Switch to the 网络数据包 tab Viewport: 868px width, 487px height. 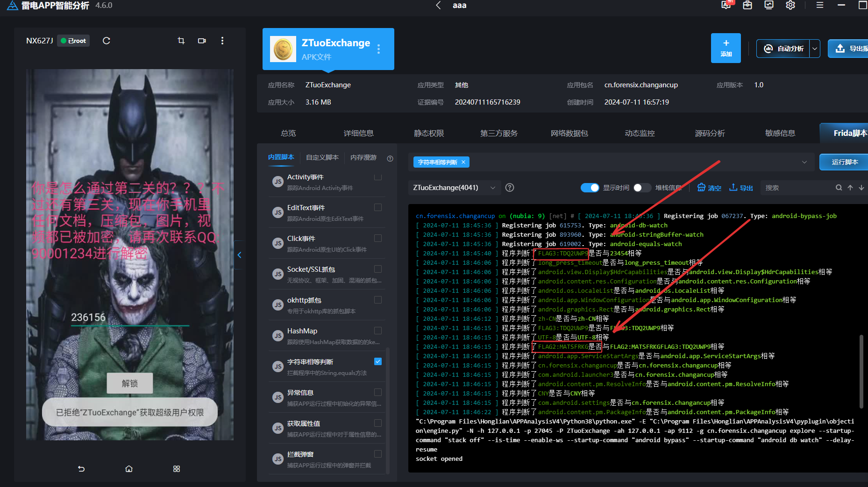[x=569, y=133]
